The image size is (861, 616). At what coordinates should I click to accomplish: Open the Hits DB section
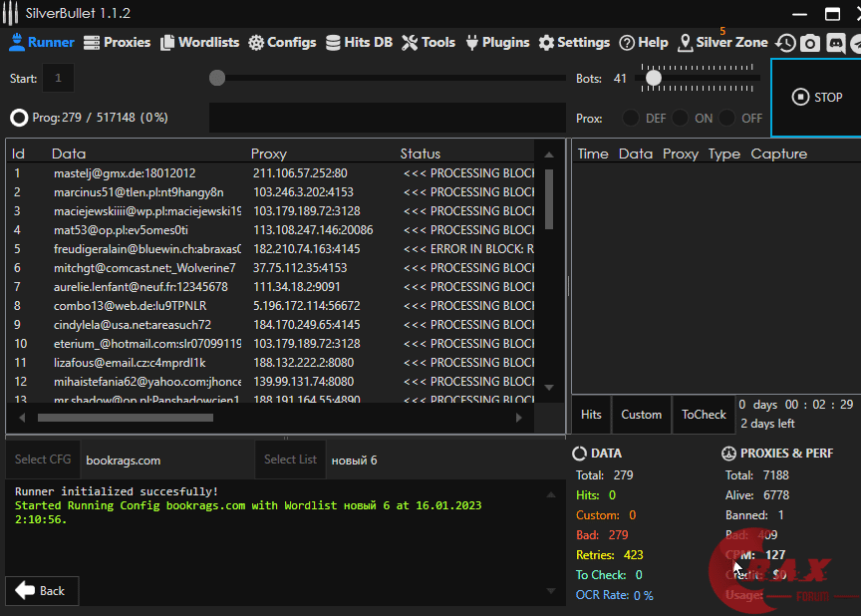[359, 43]
